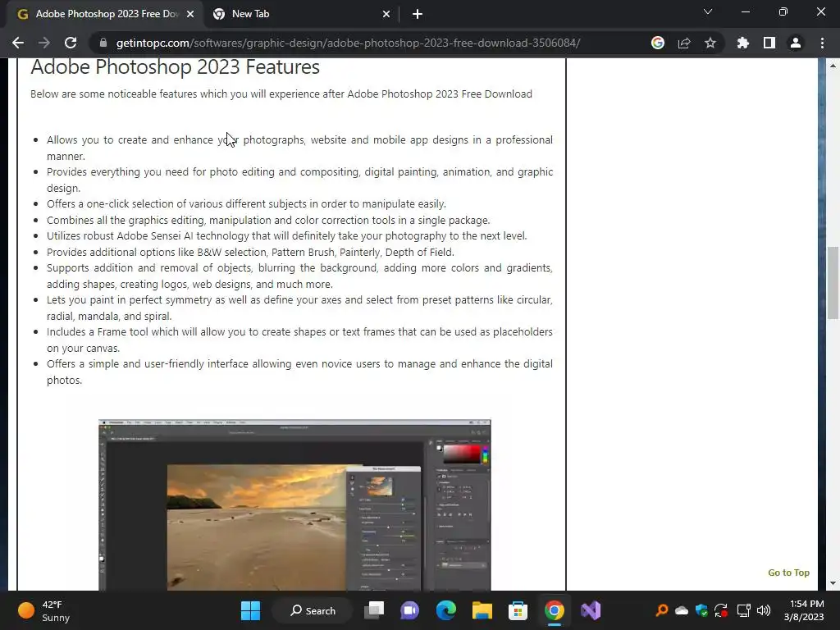Open Visual Studio from taskbar
Viewport: 840px width, 630px height.
click(590, 610)
